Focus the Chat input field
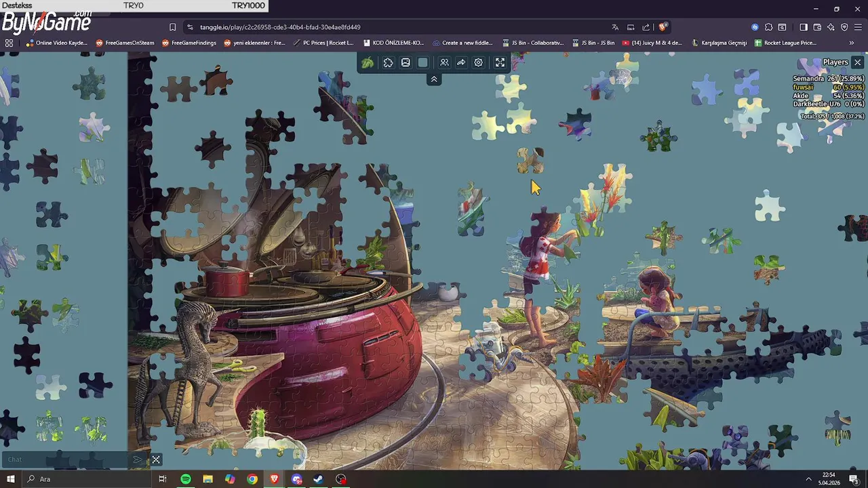 (x=66, y=460)
